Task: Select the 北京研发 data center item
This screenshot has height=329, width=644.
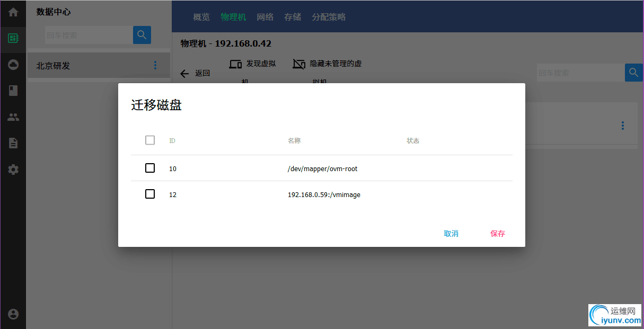Action: pos(99,66)
